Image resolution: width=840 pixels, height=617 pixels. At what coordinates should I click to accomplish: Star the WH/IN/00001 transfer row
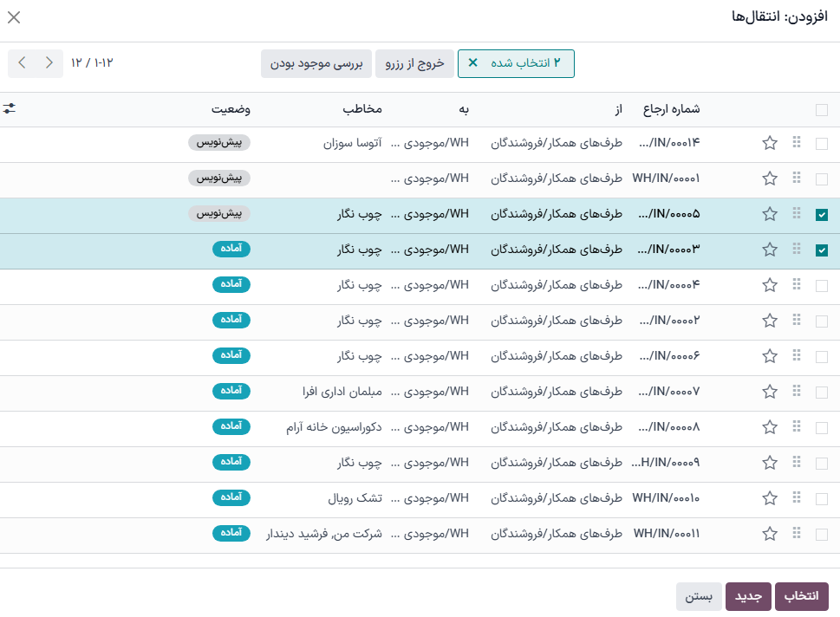click(769, 179)
